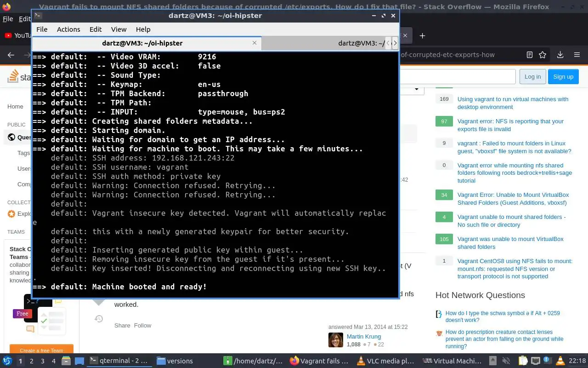
Task: Select the /home/dartz archive taskbar entry
Action: click(254, 361)
